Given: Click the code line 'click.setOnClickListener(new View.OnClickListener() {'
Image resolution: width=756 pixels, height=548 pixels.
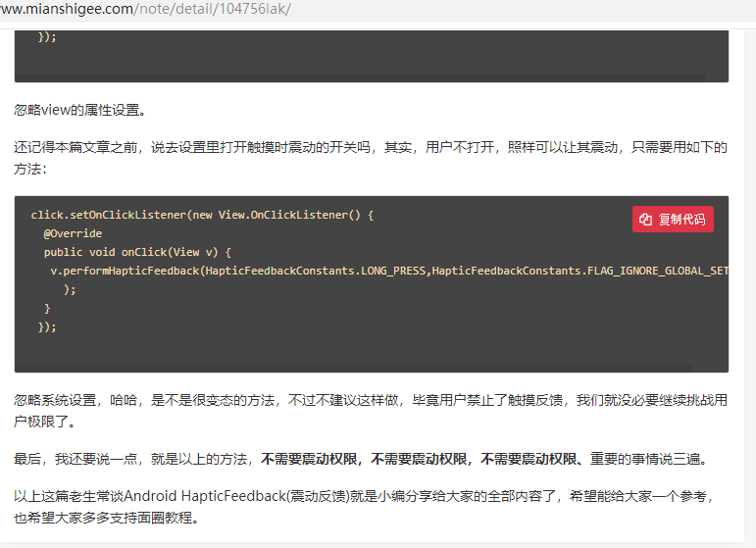Looking at the screenshot, I should [x=202, y=215].
